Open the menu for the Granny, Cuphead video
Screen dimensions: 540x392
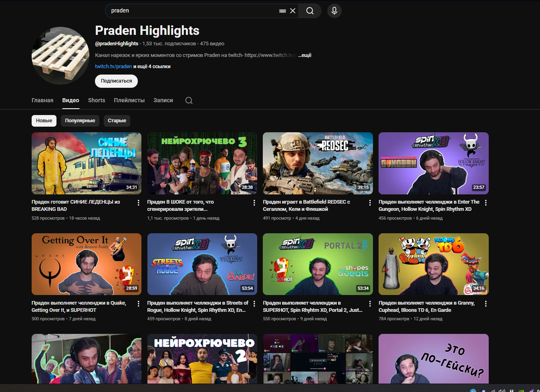pos(486,304)
